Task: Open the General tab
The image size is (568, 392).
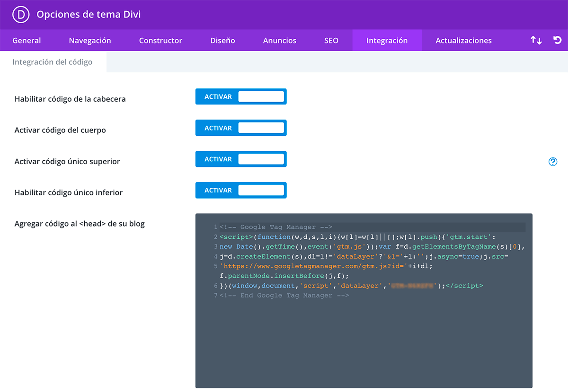Action: pos(27,41)
